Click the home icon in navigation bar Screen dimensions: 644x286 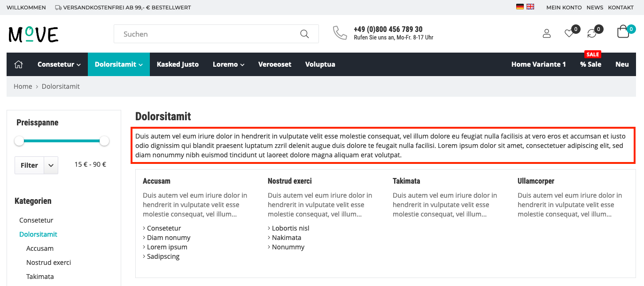pyautogui.click(x=19, y=64)
